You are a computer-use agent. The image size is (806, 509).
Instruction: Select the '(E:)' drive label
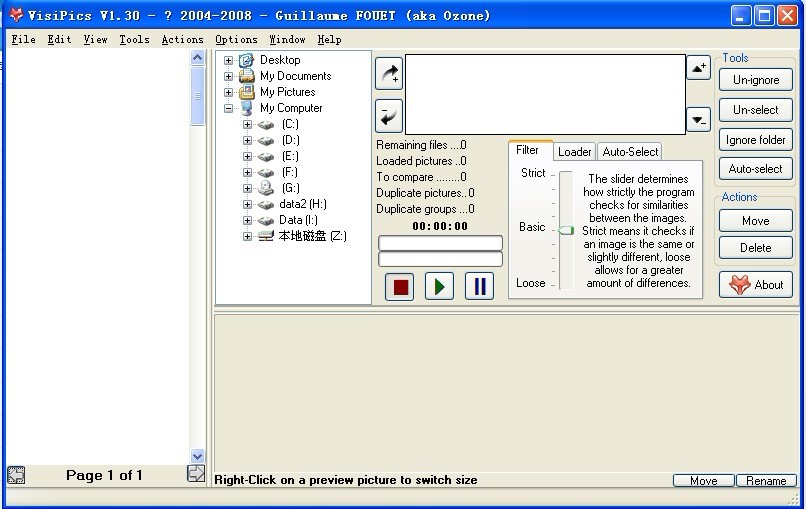pos(290,156)
